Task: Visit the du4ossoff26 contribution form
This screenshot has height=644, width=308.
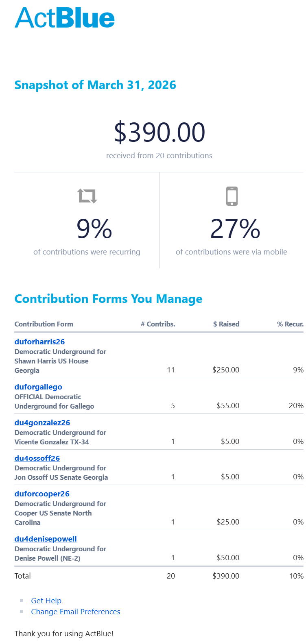Action: tap(37, 458)
